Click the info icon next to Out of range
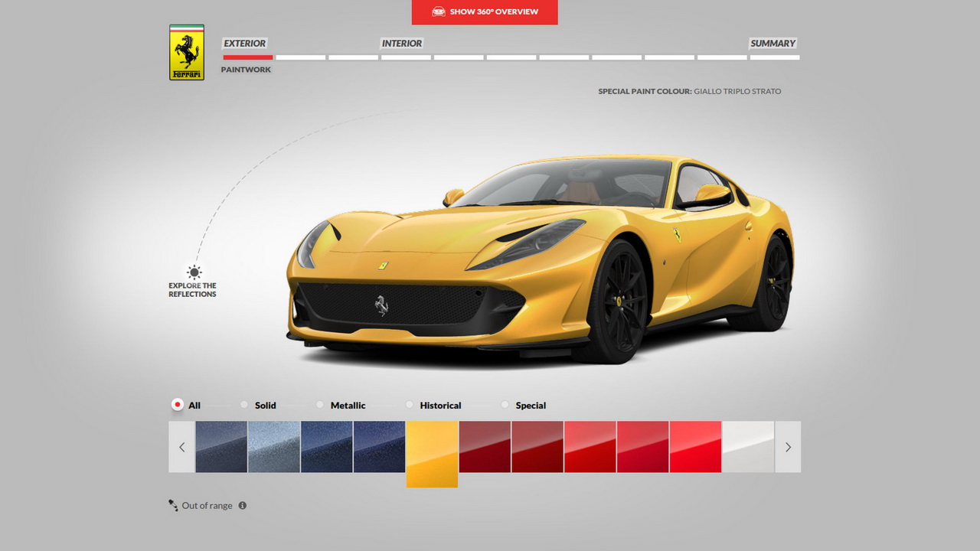 (x=243, y=506)
